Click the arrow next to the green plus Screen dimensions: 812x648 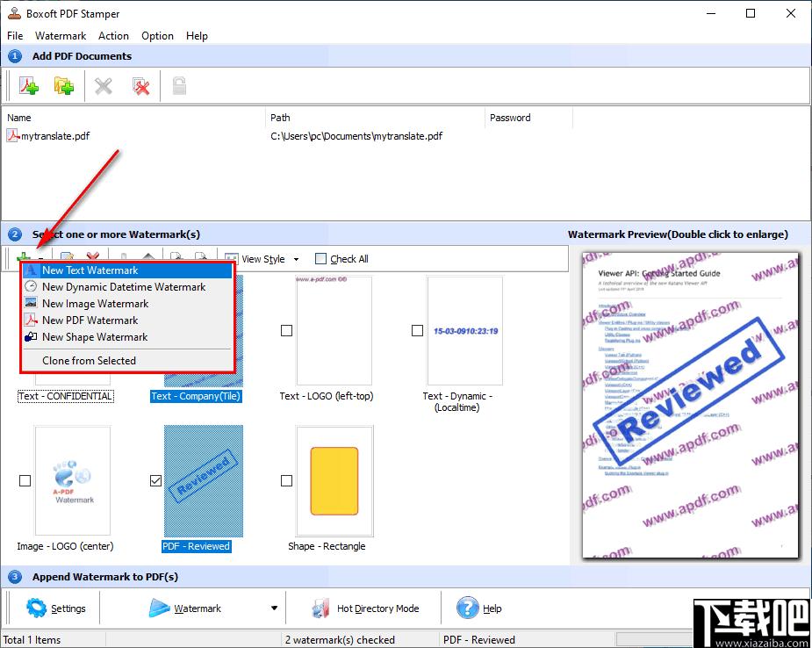(x=41, y=258)
